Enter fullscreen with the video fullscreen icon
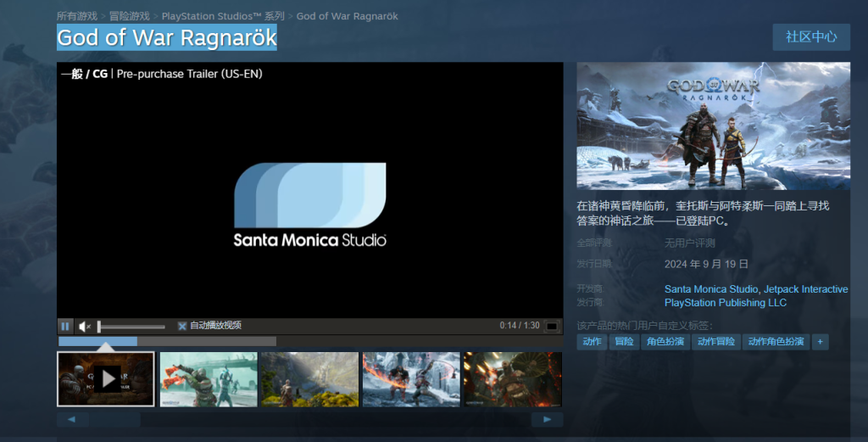 (x=552, y=327)
